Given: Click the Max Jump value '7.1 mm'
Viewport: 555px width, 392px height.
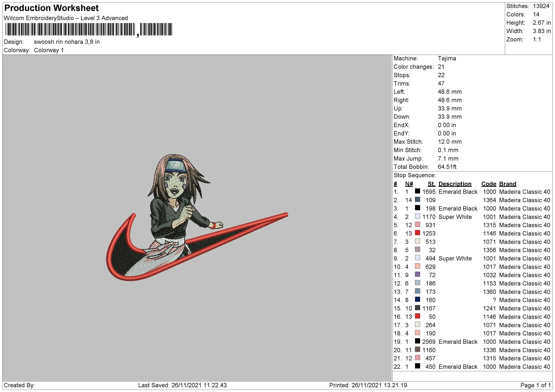Looking at the screenshot, I should click(x=448, y=159).
